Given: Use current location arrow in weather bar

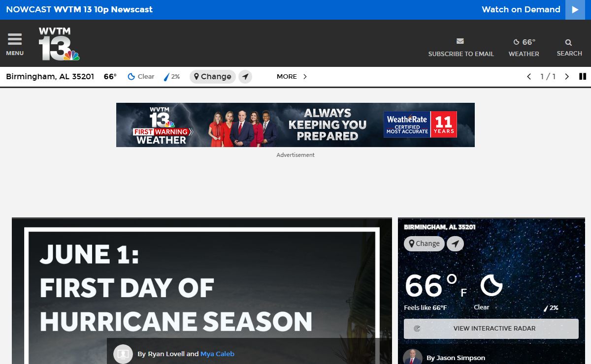Looking at the screenshot, I should point(245,77).
